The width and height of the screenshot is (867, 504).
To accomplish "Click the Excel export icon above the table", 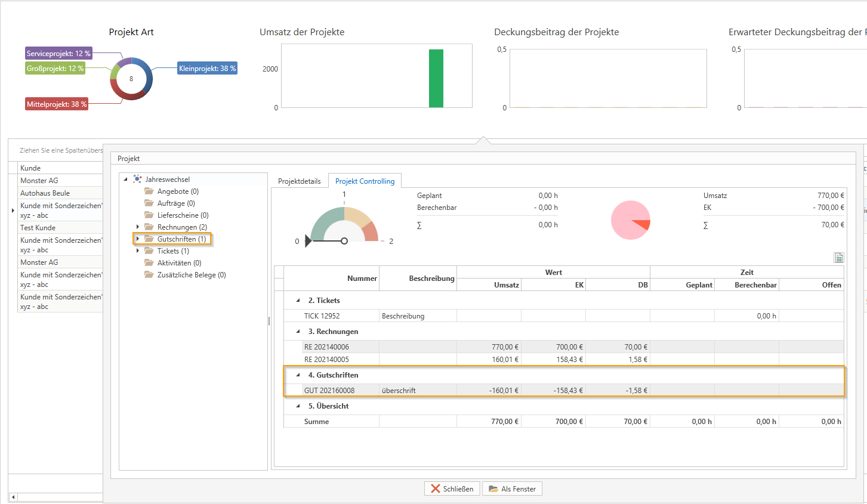I will coord(838,258).
